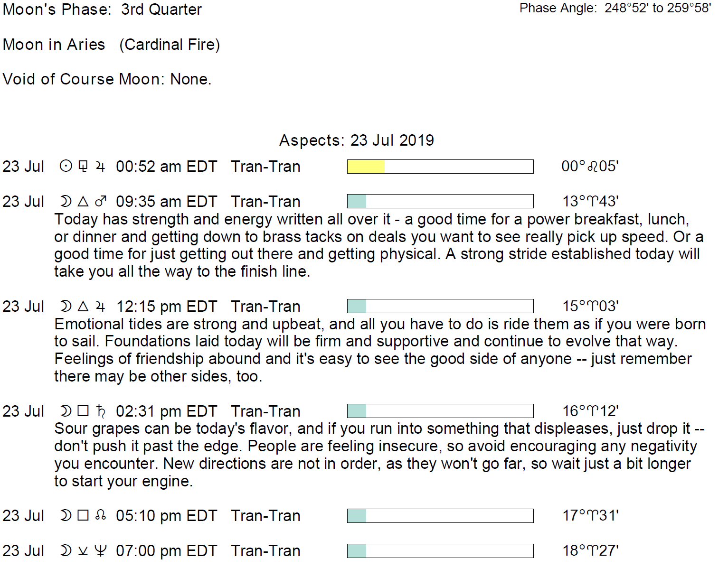Click the Neptune glyph in the 07:00 pm row
This screenshot has width=728, height=568.
[x=100, y=550]
